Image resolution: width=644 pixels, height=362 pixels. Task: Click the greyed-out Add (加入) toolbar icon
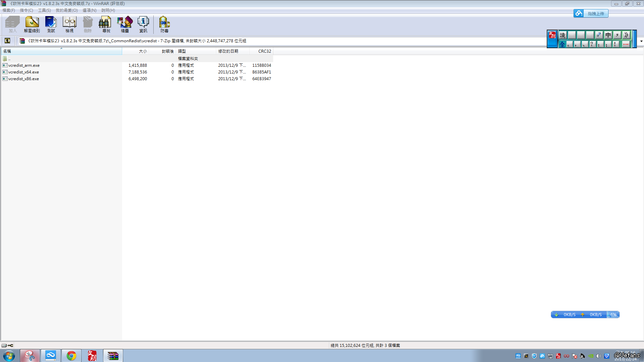[13, 24]
